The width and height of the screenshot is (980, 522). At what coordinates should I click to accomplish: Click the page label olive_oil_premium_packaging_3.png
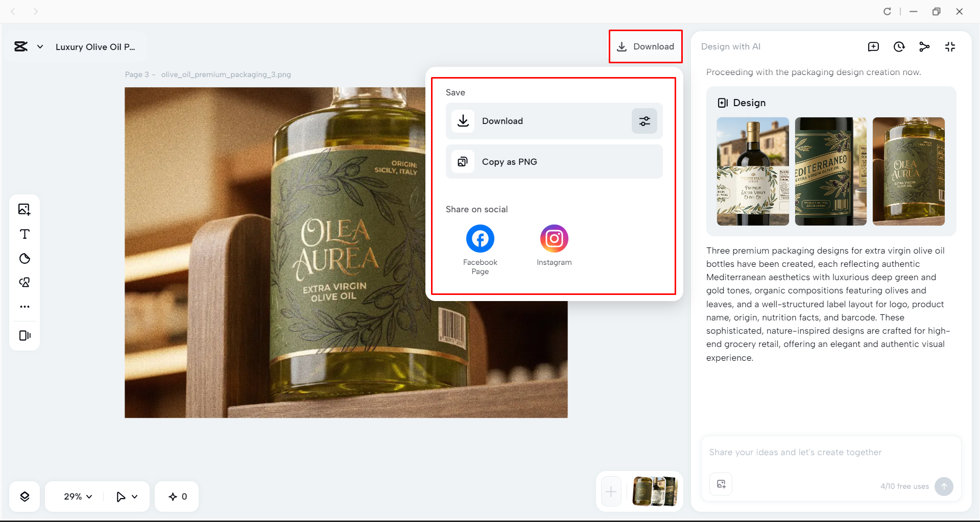pos(226,74)
